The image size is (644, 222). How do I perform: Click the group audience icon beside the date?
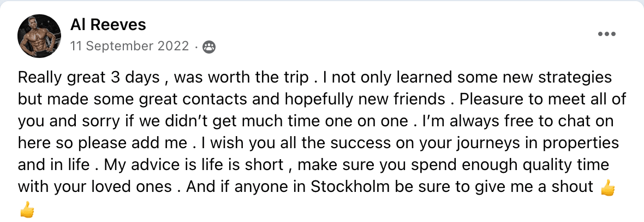tap(210, 47)
